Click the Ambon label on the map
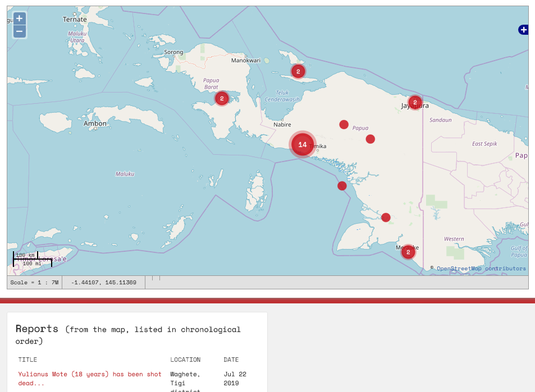Viewport: 535px width, 392px height. (95, 123)
